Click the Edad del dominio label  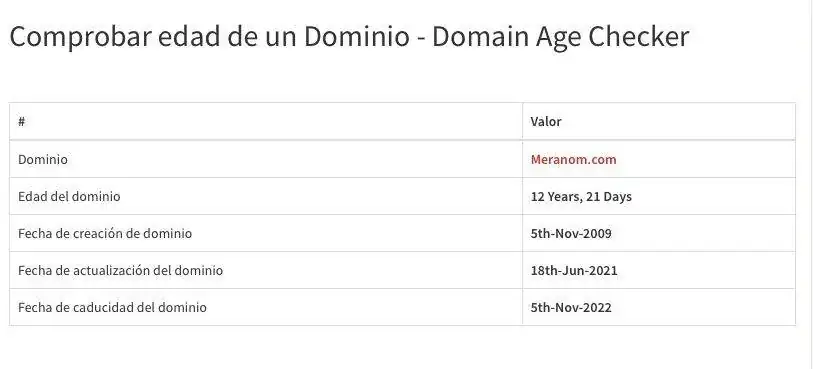click(x=69, y=196)
